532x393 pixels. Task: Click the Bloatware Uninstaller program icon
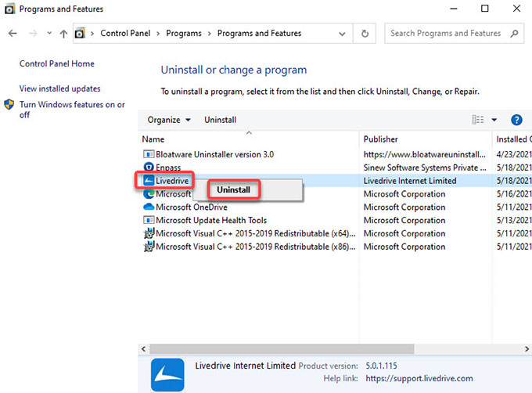click(149, 154)
